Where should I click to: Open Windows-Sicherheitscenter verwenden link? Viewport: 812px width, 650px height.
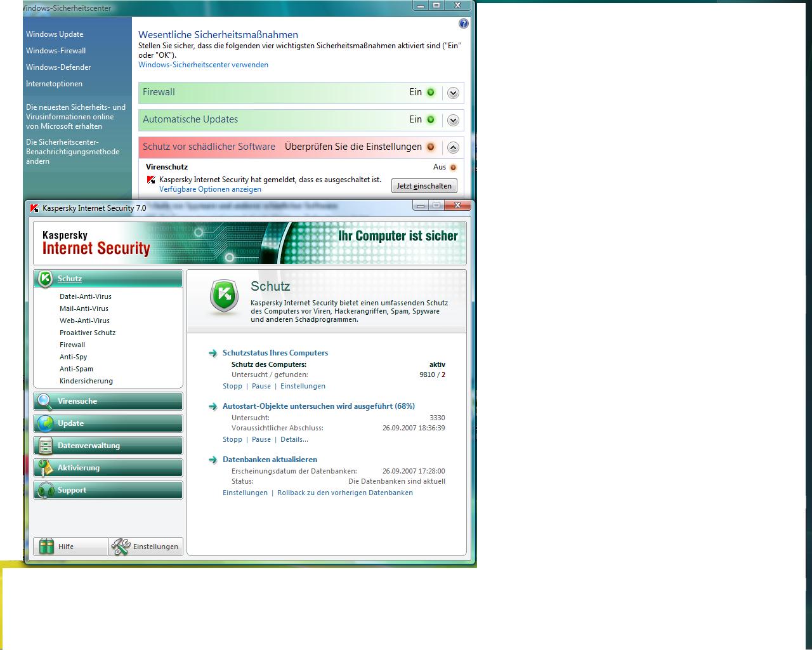203,65
